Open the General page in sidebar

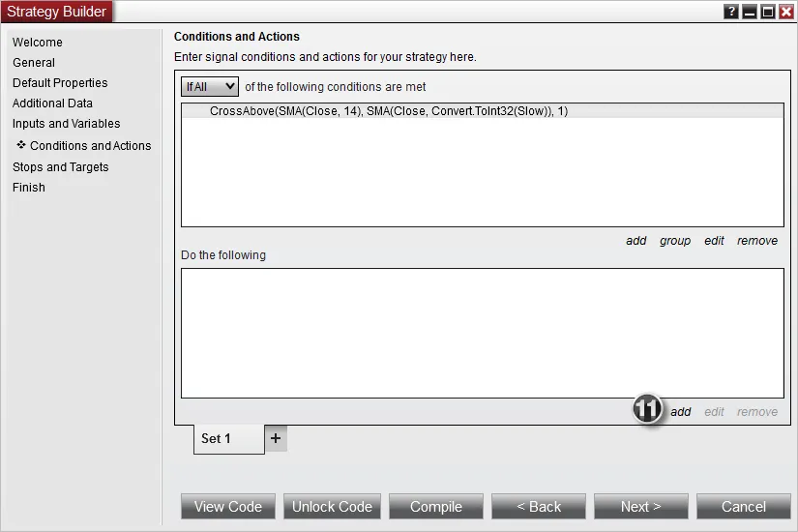pos(34,63)
